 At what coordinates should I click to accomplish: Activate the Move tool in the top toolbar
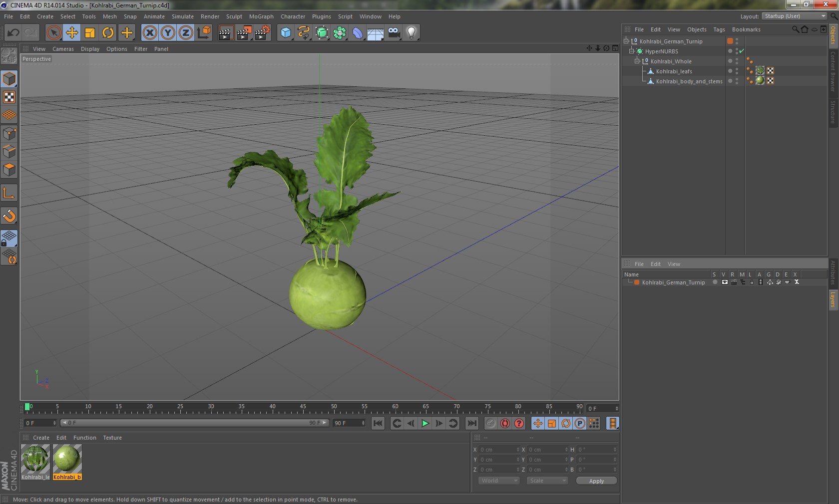(72, 33)
